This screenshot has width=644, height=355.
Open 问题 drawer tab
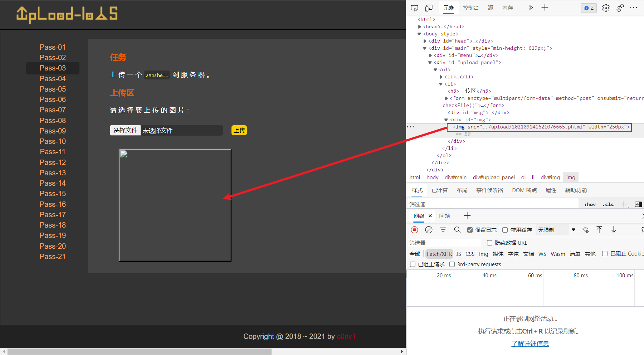click(x=444, y=216)
